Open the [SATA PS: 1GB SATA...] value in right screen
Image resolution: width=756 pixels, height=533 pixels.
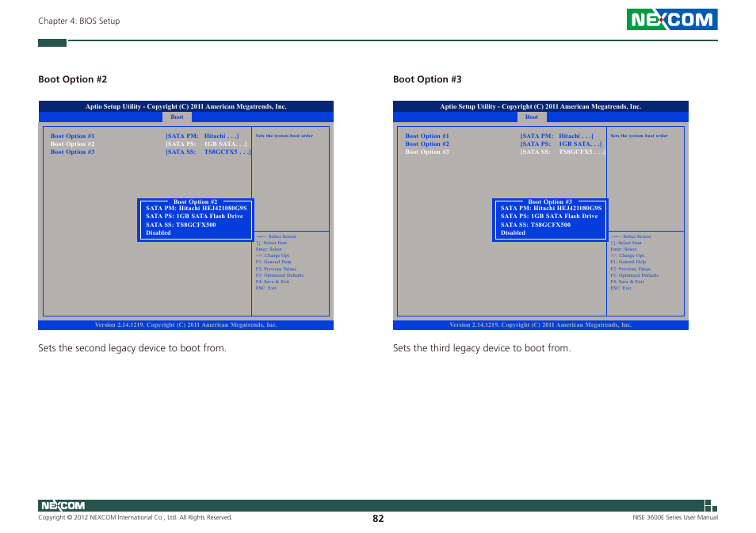[561, 144]
